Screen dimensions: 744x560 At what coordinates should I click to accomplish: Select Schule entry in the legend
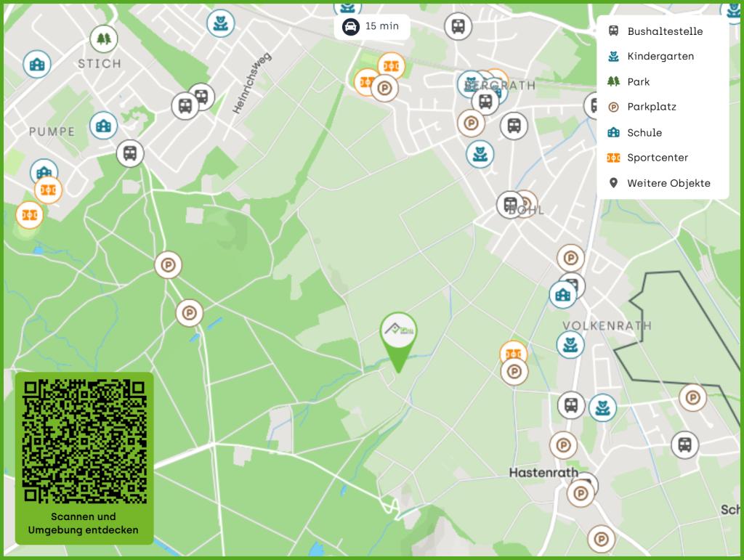click(644, 132)
